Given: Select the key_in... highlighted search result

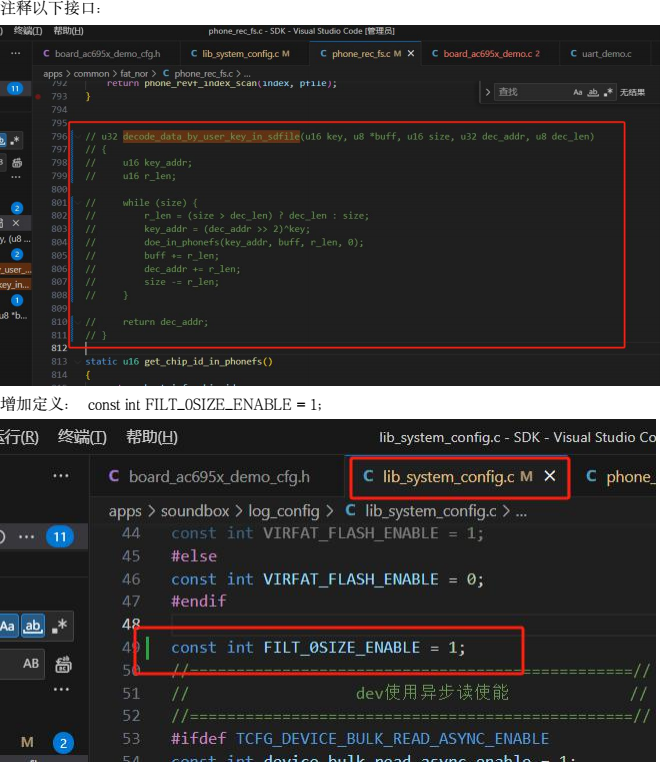Looking at the screenshot, I should (15, 285).
